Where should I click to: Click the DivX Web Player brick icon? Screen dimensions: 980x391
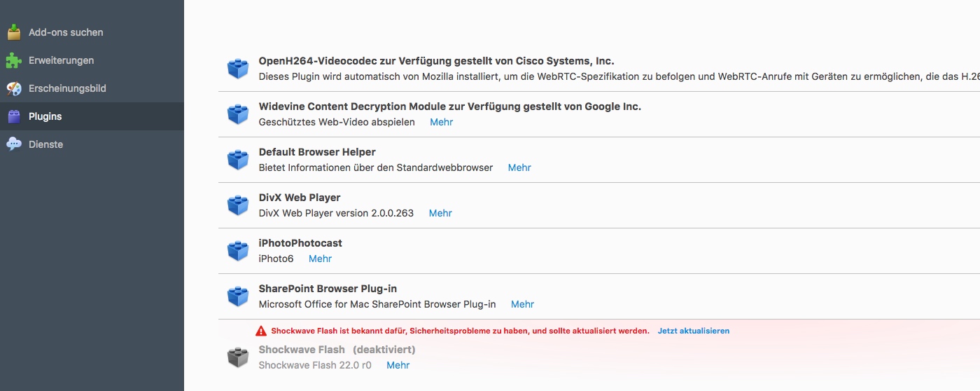click(238, 205)
